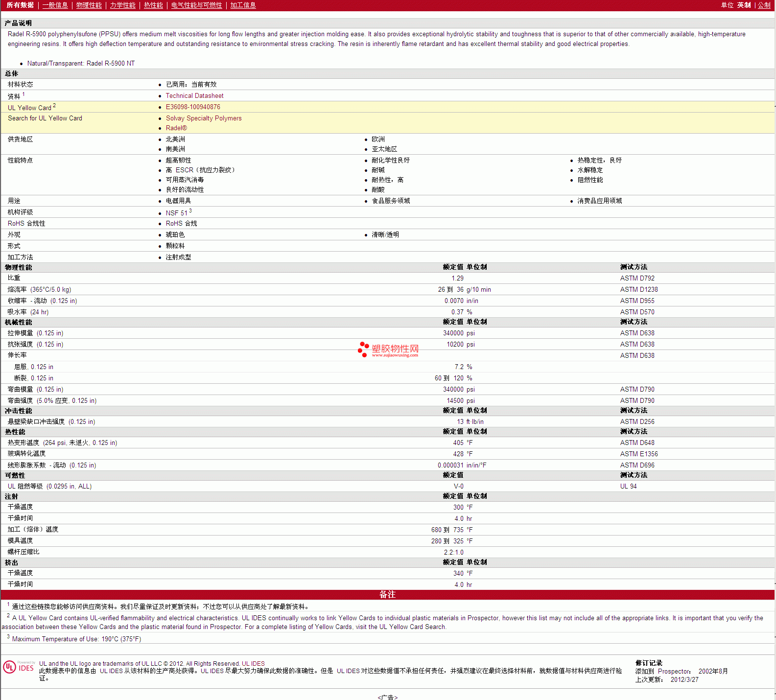Open ASTM D648 test method link
This screenshot has height=700, width=776.
637,443
